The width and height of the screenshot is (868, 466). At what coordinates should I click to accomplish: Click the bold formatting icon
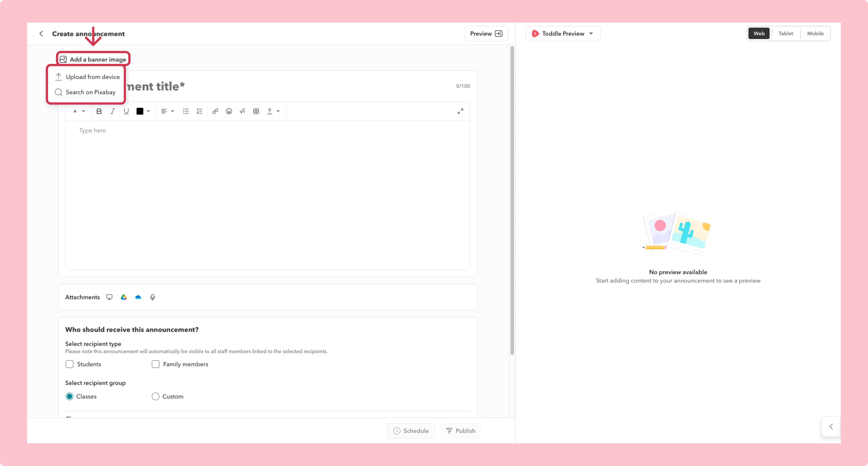(99, 111)
